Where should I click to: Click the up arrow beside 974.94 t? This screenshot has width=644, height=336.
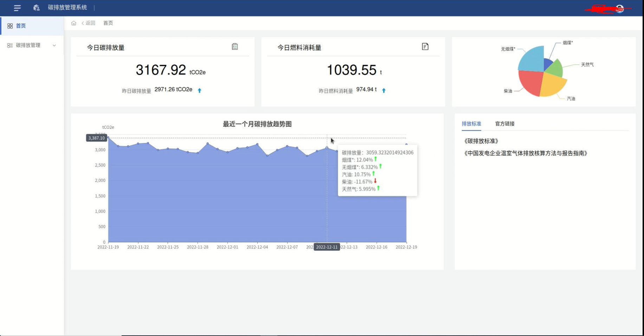click(x=384, y=91)
